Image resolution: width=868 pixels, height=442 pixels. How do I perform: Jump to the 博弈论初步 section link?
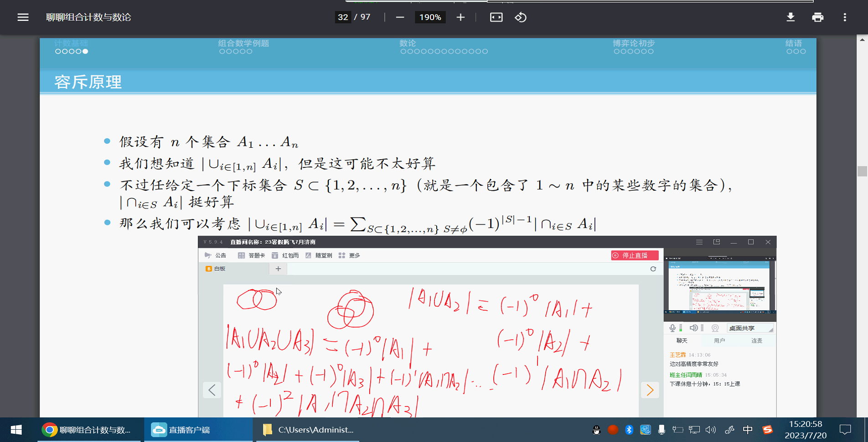coord(634,43)
